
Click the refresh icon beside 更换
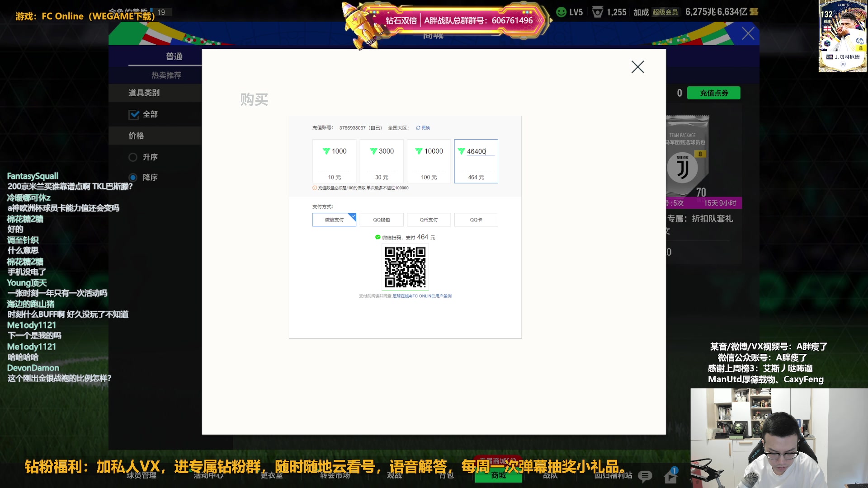[418, 128]
